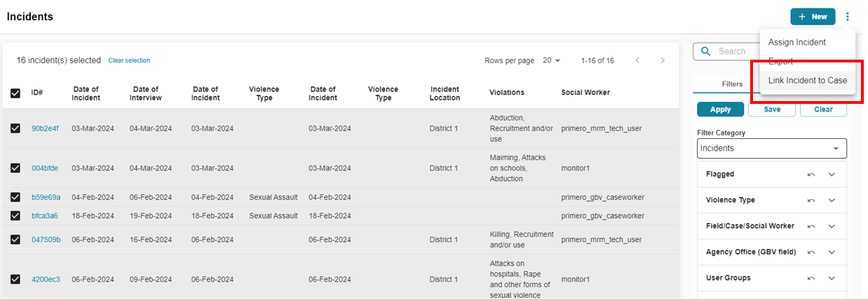The height and width of the screenshot is (299, 868).
Task: Toggle the select-all header checkbox
Action: coord(15,93)
